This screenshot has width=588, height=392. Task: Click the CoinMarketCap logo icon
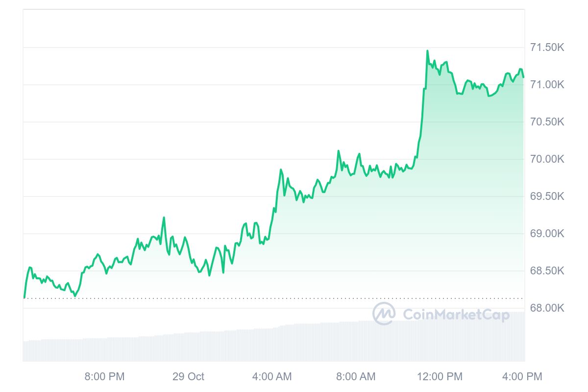point(384,314)
